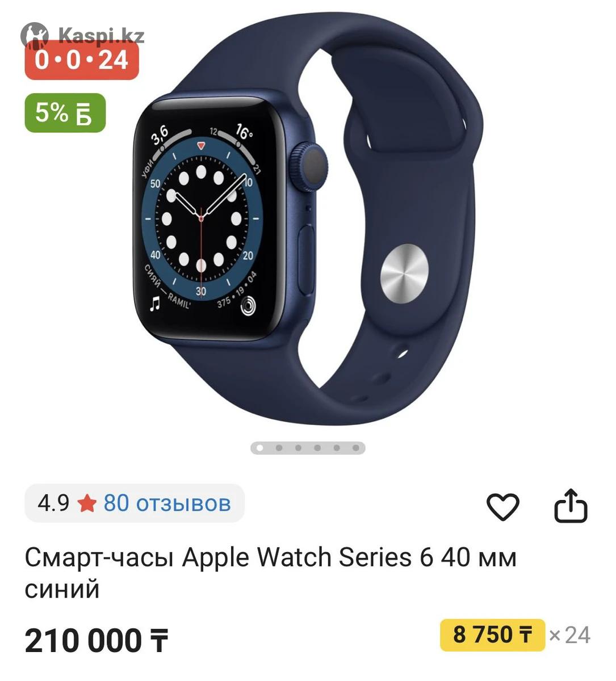Tap the red star rating icon
Image resolution: width=616 pixels, height=681 pixels.
pyautogui.click(x=87, y=503)
